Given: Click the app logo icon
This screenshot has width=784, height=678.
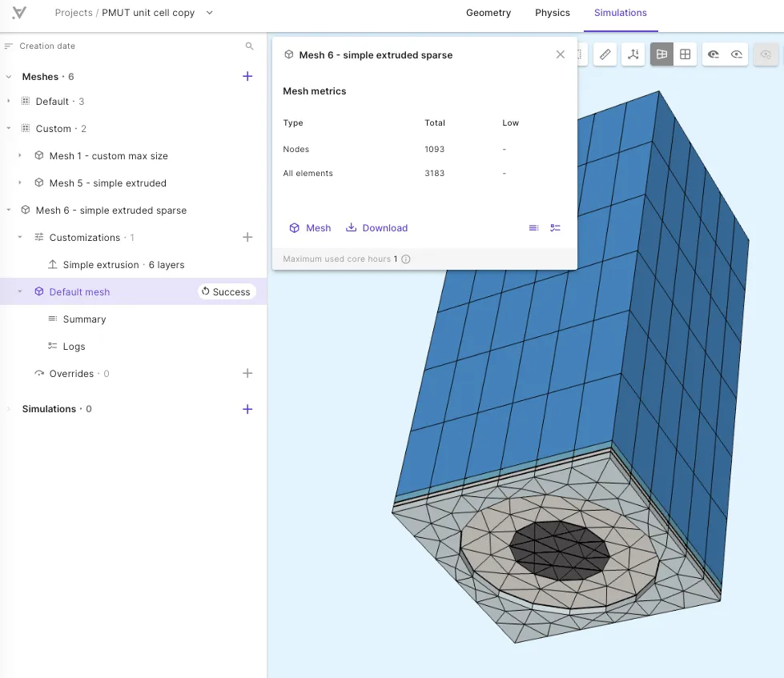Looking at the screenshot, I should 19,13.
